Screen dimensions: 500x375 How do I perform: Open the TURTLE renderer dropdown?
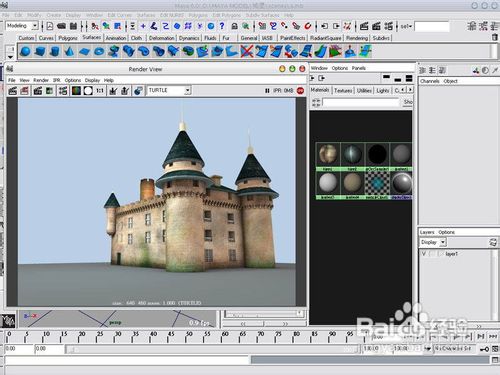click(x=169, y=90)
